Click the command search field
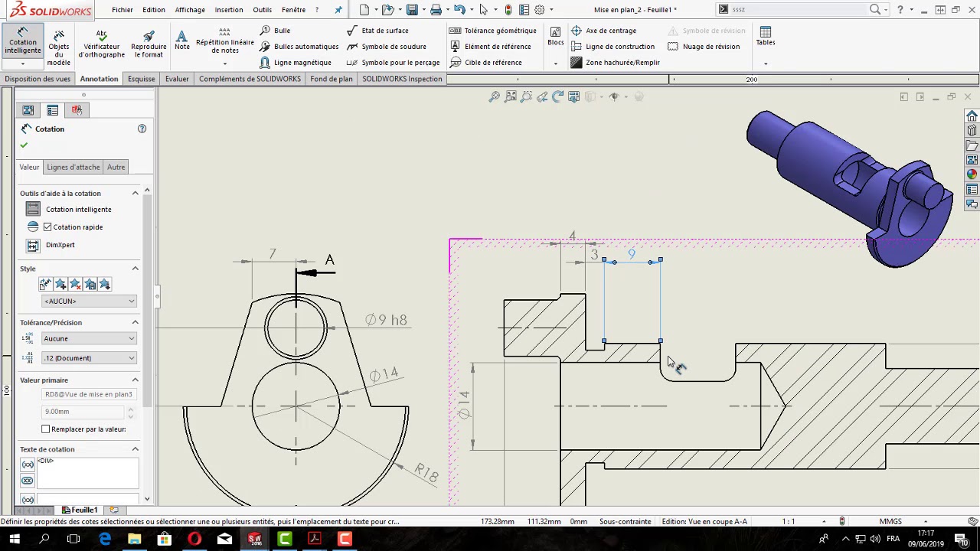Image resolution: width=980 pixels, height=551 pixels. (799, 9)
